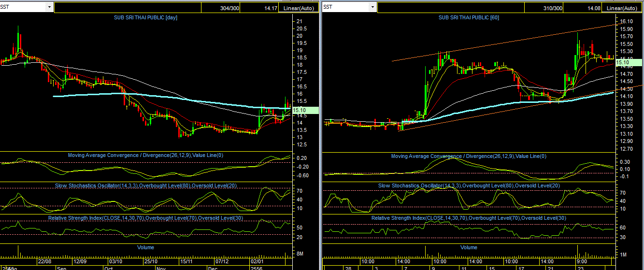This screenshot has height=270, width=644.
Task: Click the 8M volume scale label on daily chart
Action: (300, 254)
